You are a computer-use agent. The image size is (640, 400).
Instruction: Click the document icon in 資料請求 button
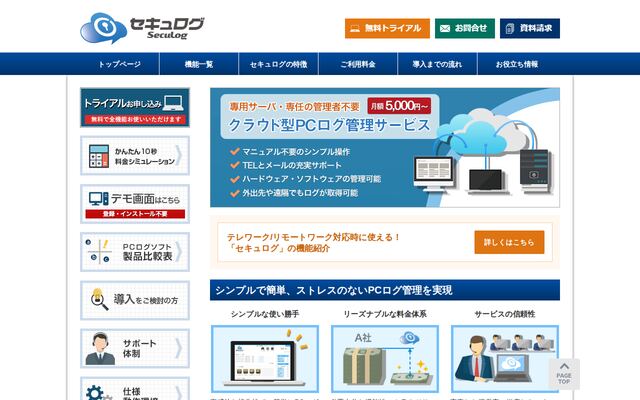point(510,29)
